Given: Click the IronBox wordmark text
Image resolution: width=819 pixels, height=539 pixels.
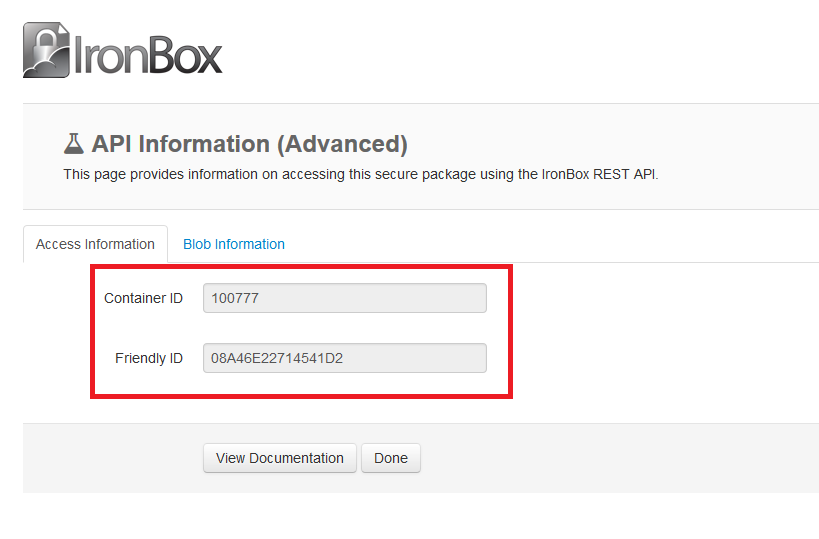Looking at the screenshot, I should pos(148,55).
